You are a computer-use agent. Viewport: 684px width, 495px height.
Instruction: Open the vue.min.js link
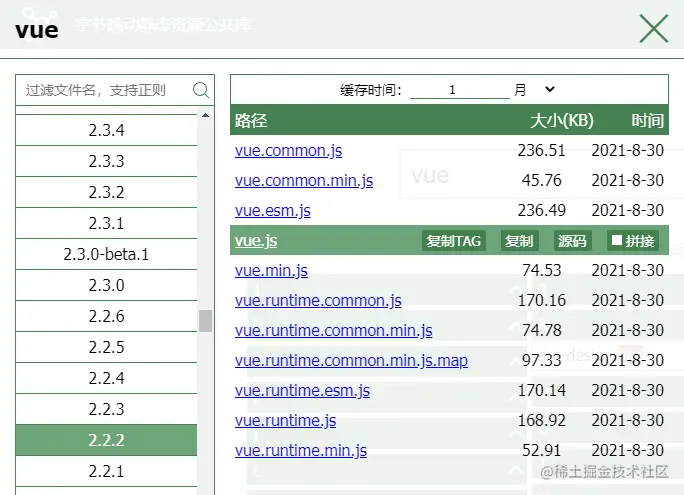271,271
